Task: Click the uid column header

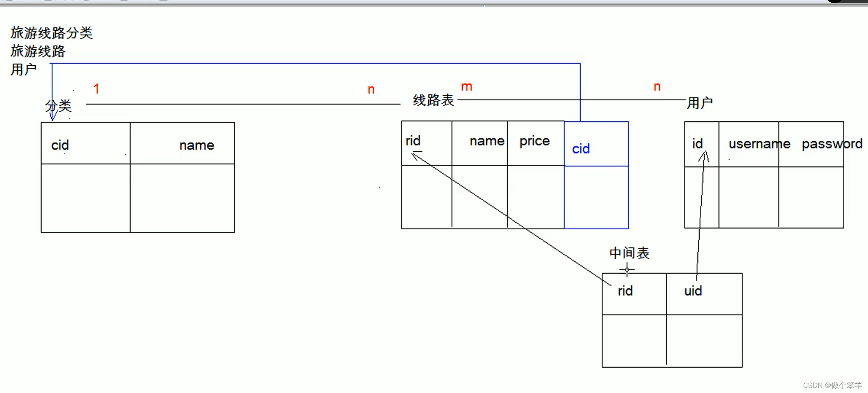Action: click(693, 291)
